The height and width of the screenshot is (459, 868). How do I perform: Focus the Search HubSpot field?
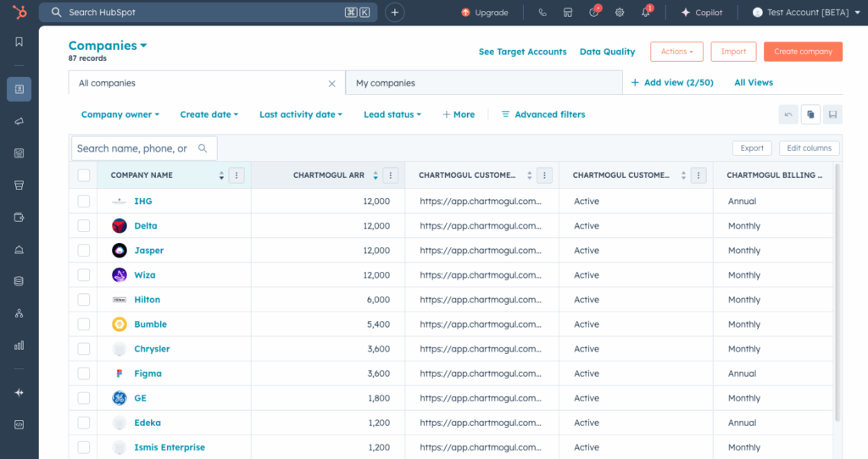(x=209, y=12)
